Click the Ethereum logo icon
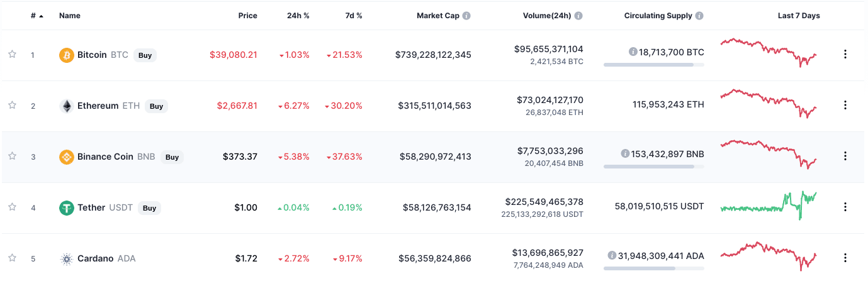This screenshot has height=281, width=868. [x=66, y=106]
